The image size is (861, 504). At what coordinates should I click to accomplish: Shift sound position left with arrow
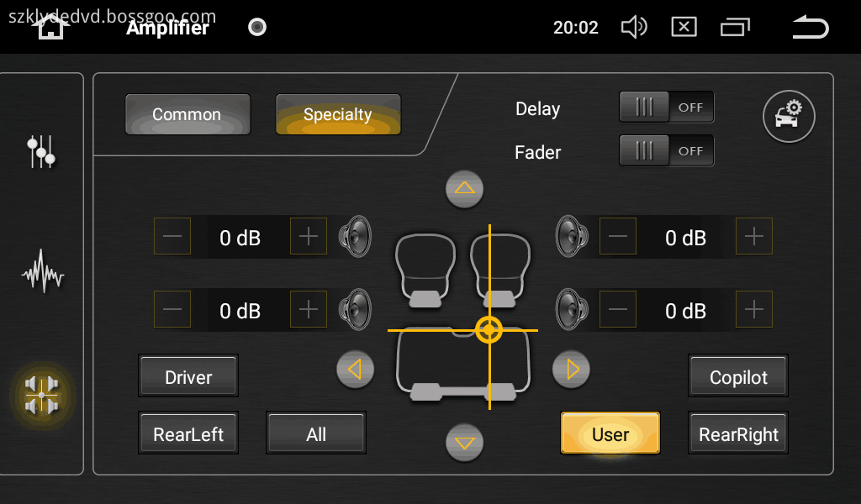coord(356,369)
